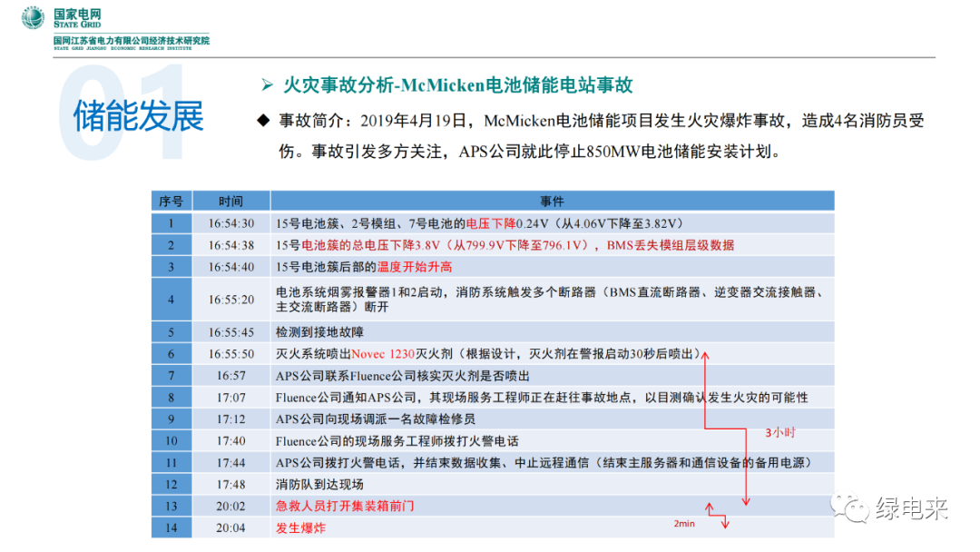This screenshot has width=980, height=552.
Task: Click the event 消防队到达现场
Action: pyautogui.click(x=319, y=485)
